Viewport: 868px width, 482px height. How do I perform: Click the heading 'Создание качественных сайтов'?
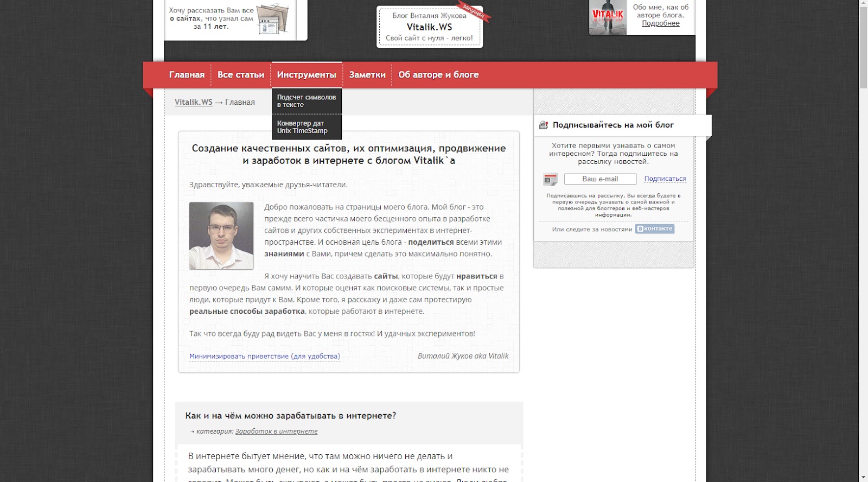(x=349, y=154)
